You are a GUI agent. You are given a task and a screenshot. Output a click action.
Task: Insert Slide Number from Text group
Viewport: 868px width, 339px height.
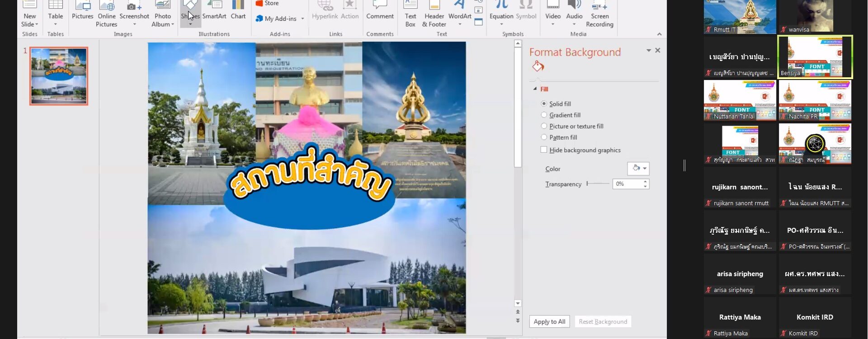click(478, 10)
